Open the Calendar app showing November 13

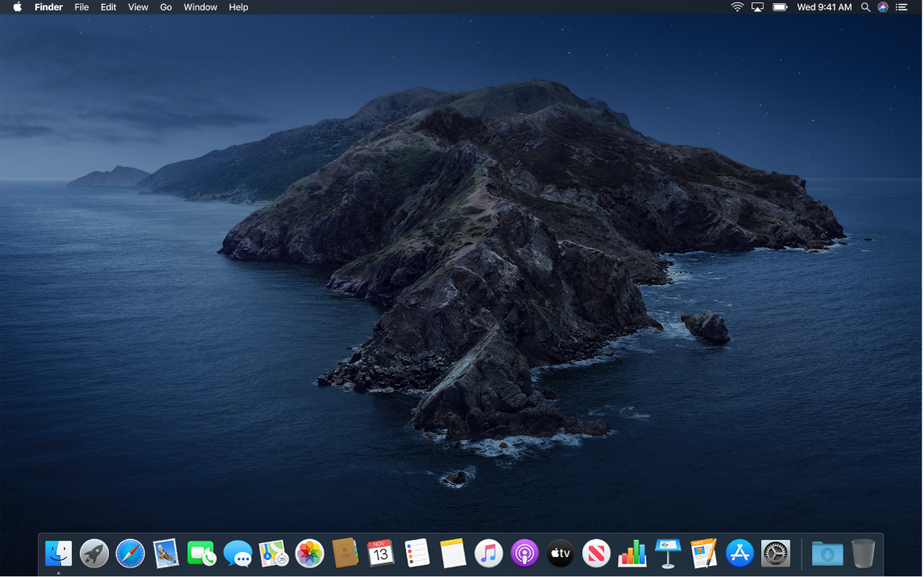(381, 554)
